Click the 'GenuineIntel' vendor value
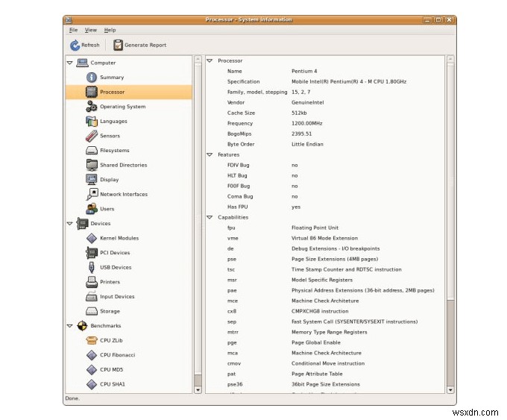 click(x=307, y=102)
